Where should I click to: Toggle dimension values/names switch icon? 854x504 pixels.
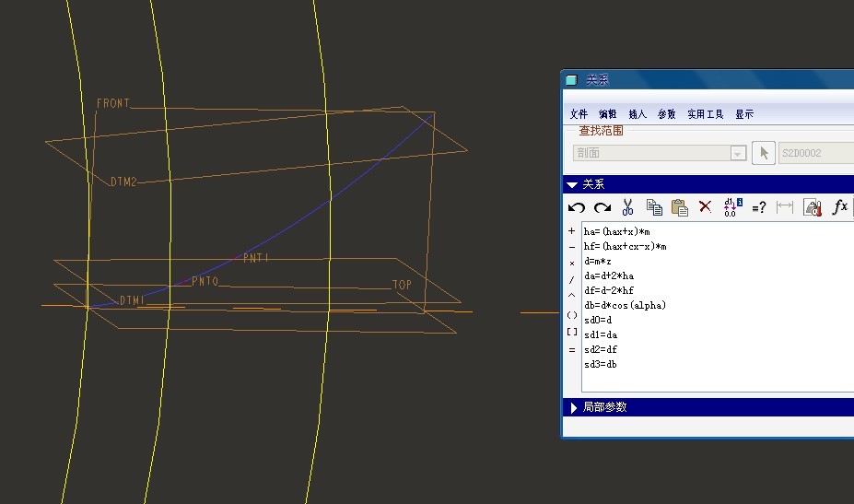732,207
